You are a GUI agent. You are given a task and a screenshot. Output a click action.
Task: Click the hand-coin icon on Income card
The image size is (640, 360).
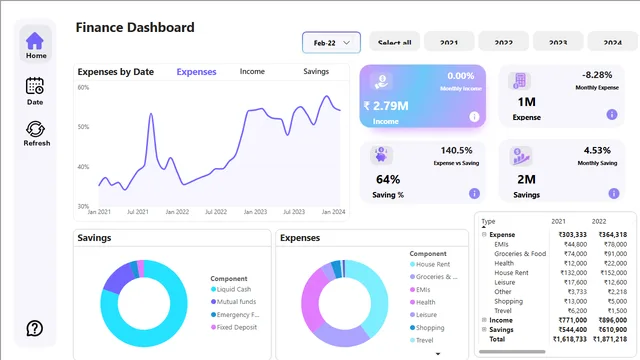(381, 81)
